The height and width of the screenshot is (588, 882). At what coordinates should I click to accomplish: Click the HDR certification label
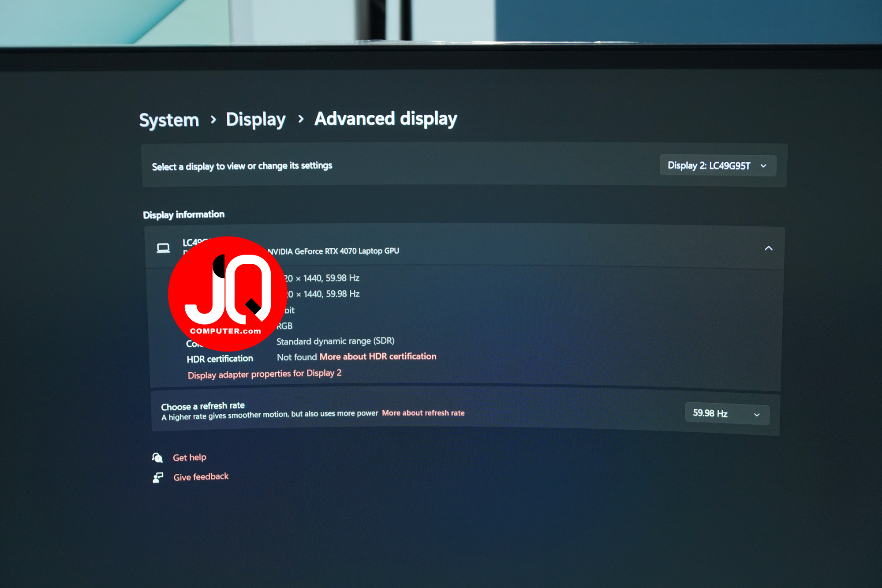tap(220, 359)
